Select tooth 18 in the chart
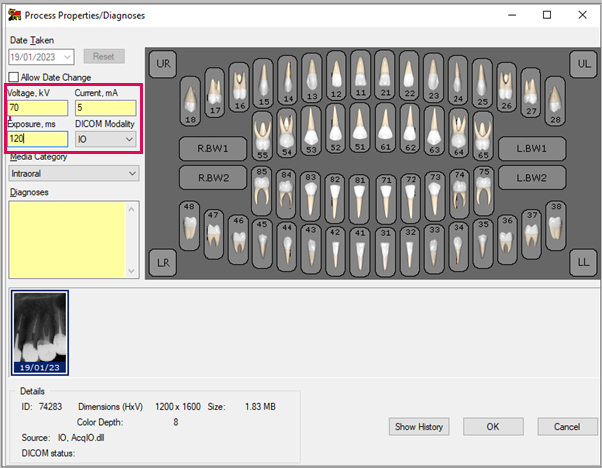This screenshot has width=602, height=468. pos(190,101)
